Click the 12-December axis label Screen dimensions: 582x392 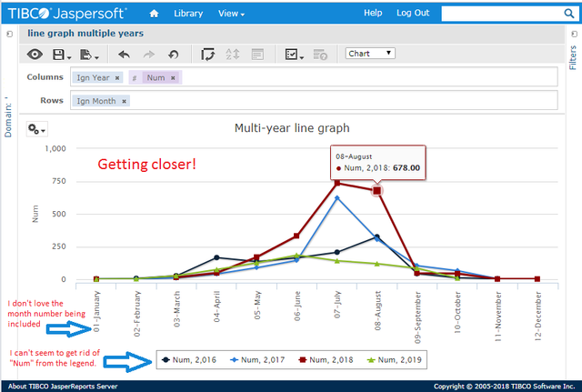point(537,317)
